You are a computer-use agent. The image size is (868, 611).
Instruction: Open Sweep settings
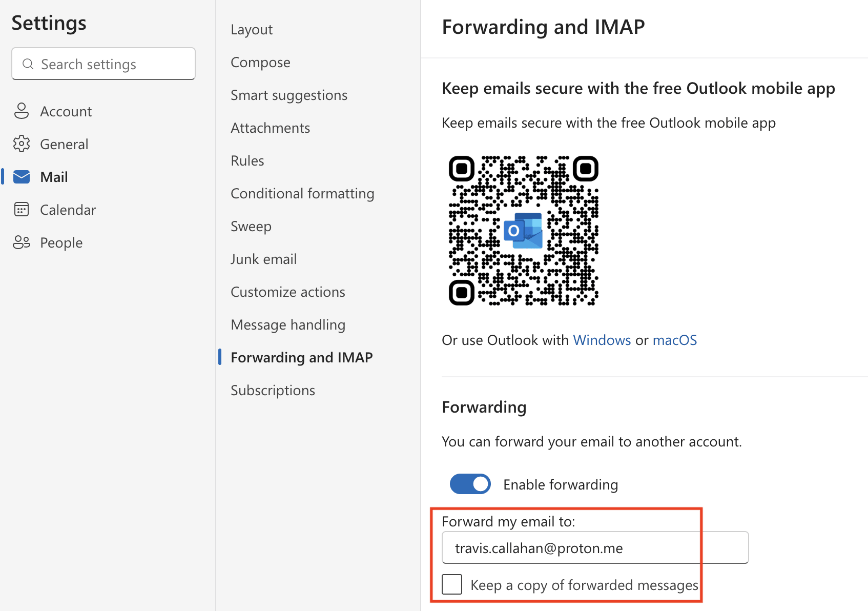tap(251, 227)
